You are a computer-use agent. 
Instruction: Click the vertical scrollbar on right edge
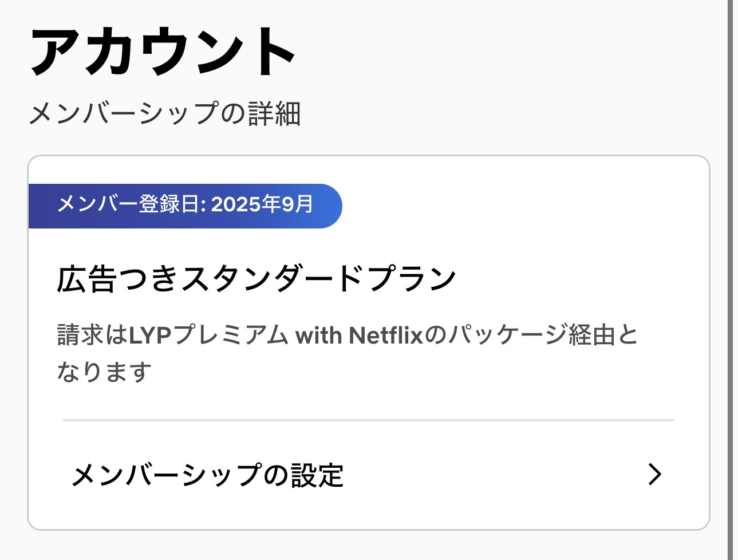coord(731,280)
